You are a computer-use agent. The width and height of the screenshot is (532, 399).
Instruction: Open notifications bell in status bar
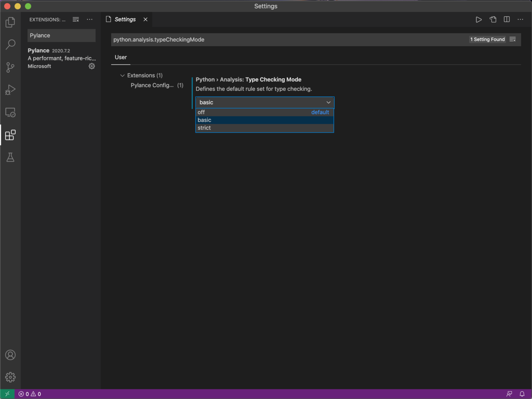click(x=522, y=394)
